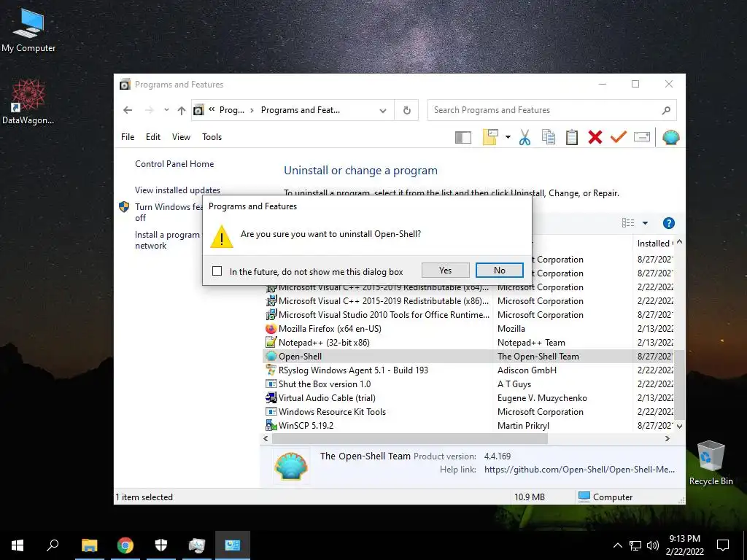The image size is (747, 560).
Task: Click the vertical scrollbar down arrow
Action: pos(679,426)
